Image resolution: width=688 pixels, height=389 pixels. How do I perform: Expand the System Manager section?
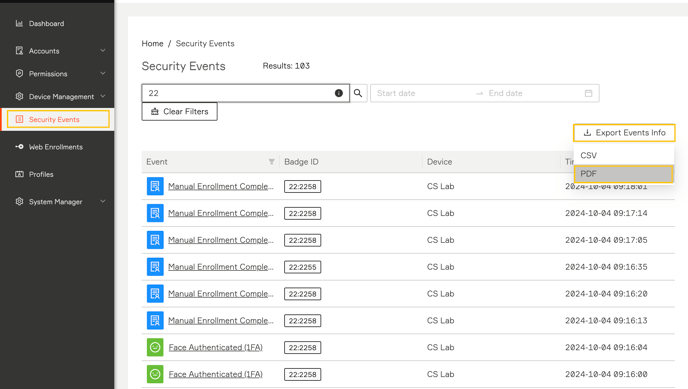103,201
